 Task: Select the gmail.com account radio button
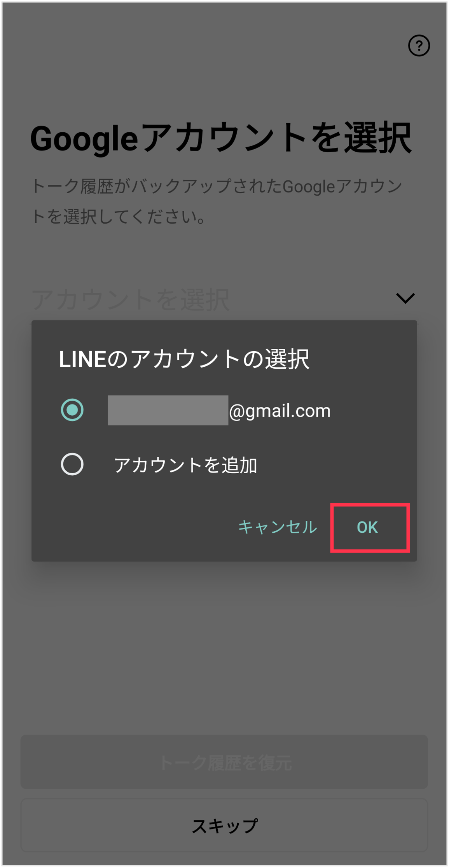pos(72,409)
